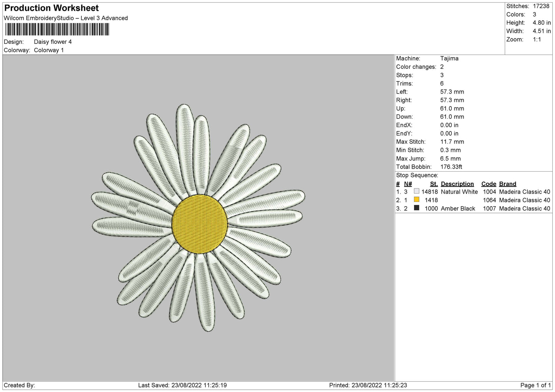Click the 'Production Worksheet' title
The image size is (555, 392).
tap(51, 8)
